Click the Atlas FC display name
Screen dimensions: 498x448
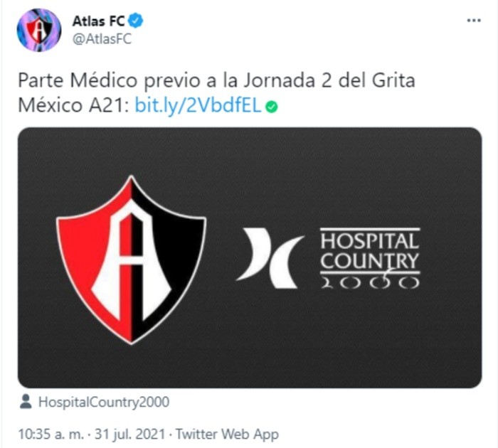click(x=98, y=21)
